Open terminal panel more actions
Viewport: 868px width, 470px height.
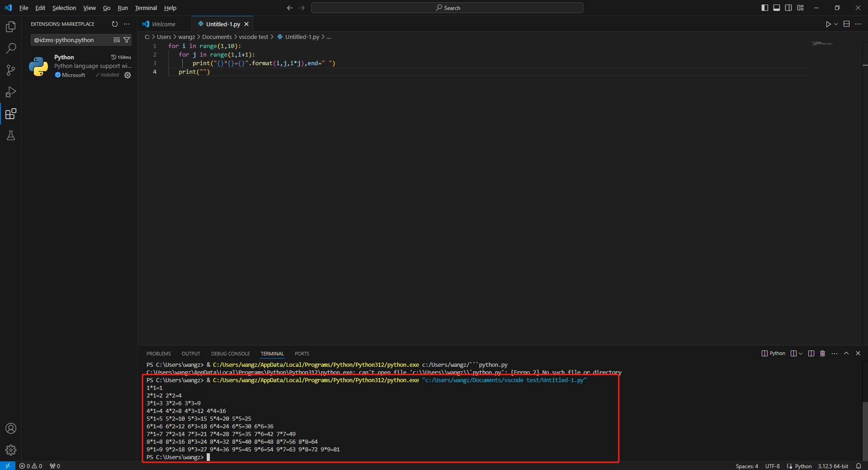coord(835,354)
